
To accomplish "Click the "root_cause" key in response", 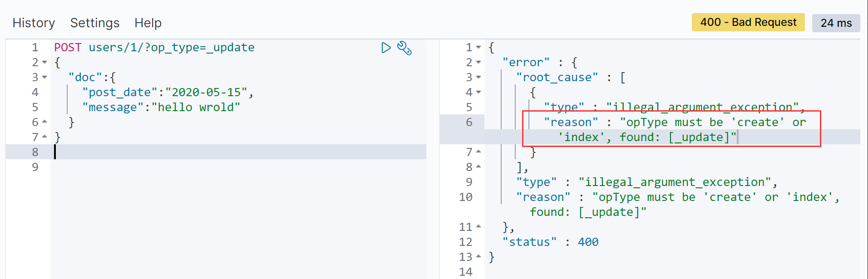I will click(557, 77).
